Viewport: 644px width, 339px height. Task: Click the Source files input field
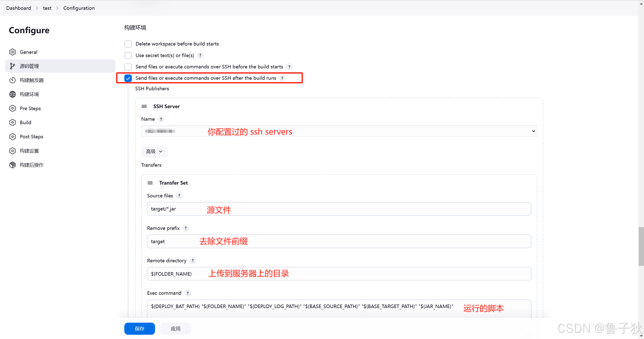pyautogui.click(x=339, y=209)
